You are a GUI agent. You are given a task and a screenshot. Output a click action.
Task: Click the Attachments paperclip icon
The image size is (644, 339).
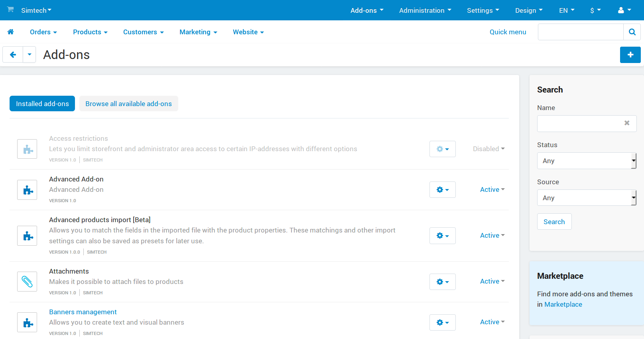coord(27,282)
